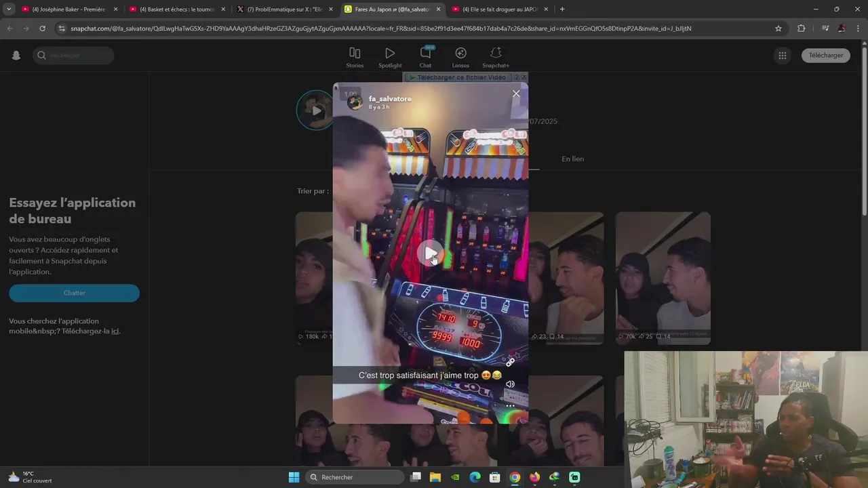Close the 'Fares Au Japon' Snapchat tab
This screenshot has width=868, height=488.
[438, 9]
